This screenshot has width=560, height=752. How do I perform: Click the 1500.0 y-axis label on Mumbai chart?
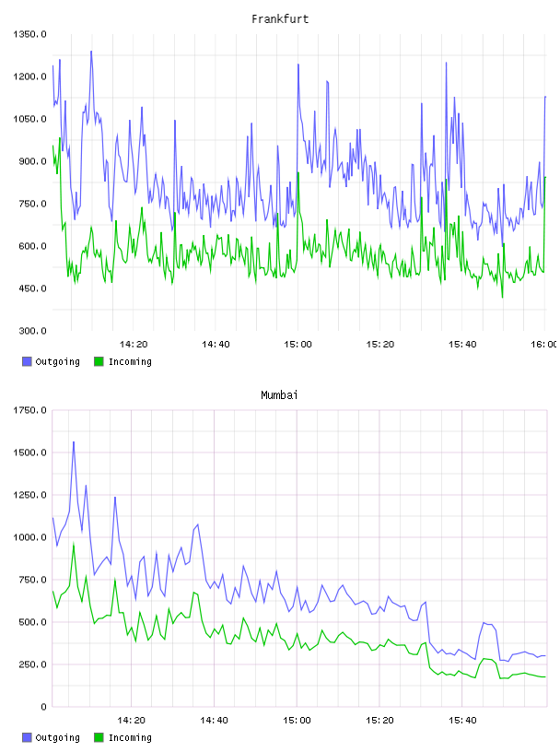tap(29, 452)
